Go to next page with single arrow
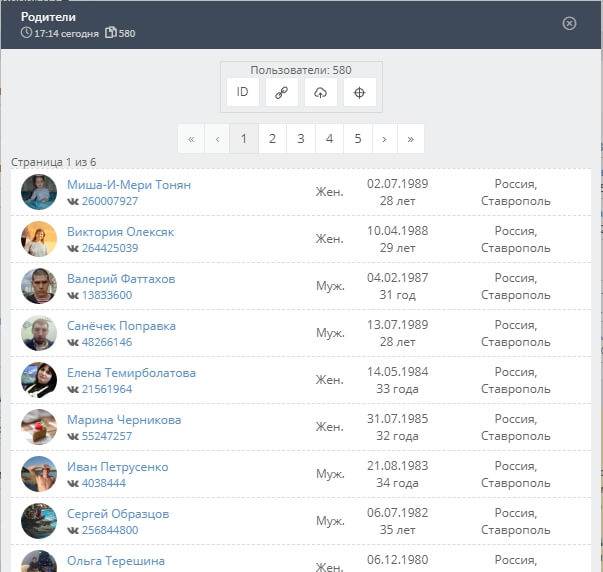 [385, 139]
